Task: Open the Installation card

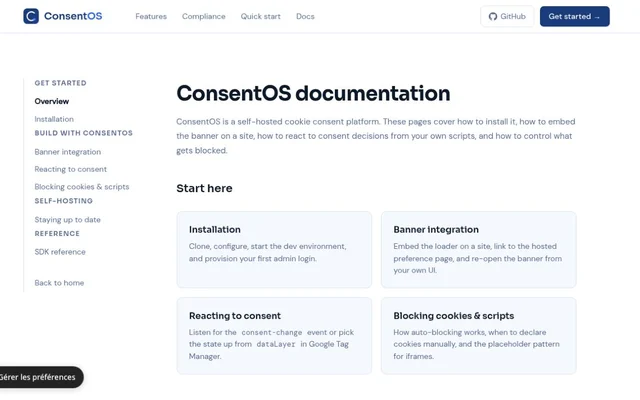Action: click(274, 249)
